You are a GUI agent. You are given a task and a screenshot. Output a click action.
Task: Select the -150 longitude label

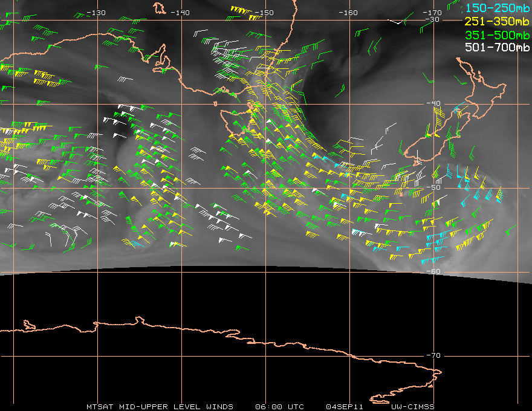[264, 13]
